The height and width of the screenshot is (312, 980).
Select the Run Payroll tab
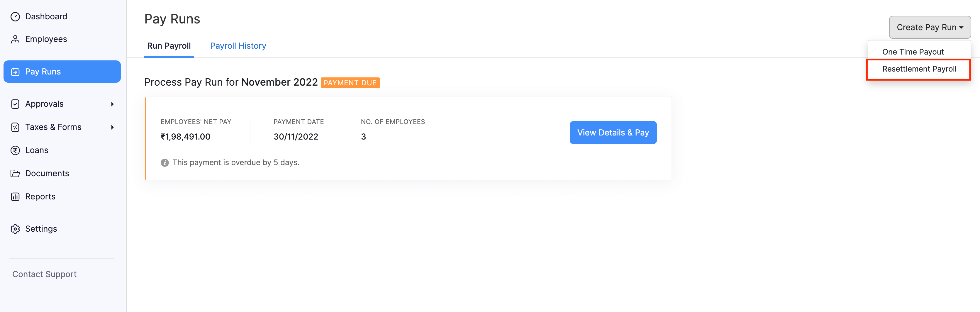(x=169, y=46)
